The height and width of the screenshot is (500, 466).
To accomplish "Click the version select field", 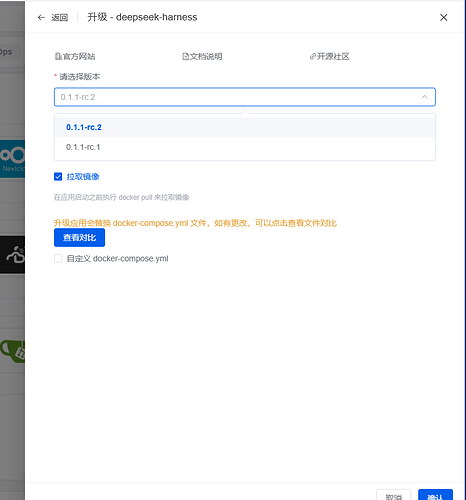I will click(245, 97).
